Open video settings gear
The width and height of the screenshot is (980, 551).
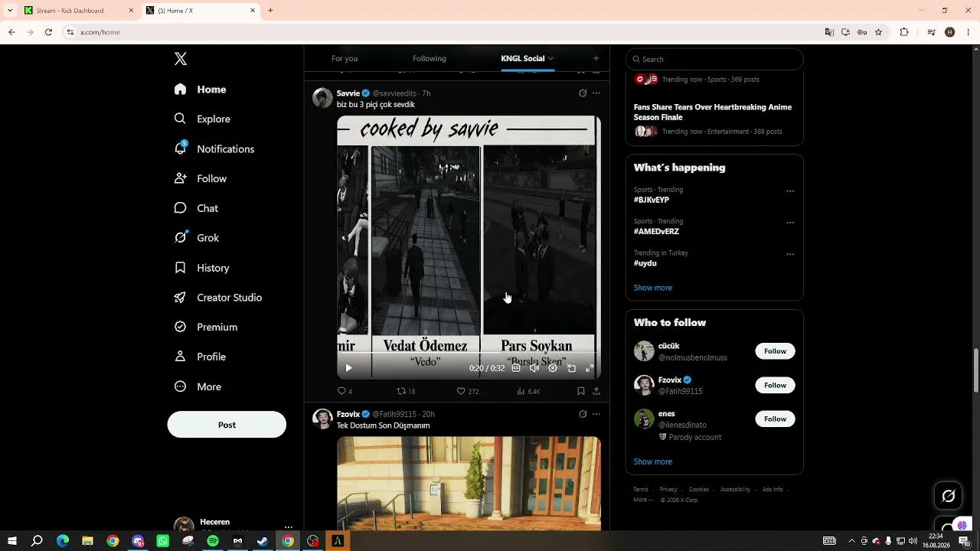pyautogui.click(x=553, y=368)
